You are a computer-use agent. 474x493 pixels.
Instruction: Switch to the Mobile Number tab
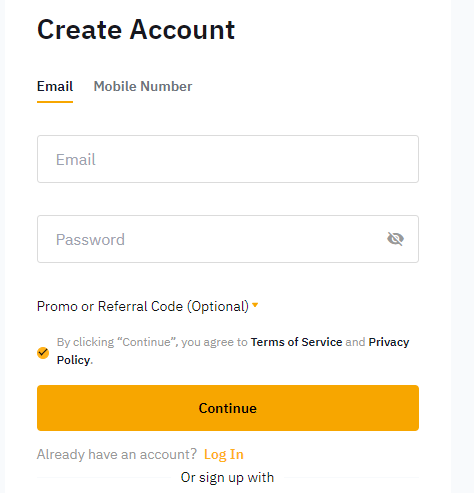coord(143,86)
